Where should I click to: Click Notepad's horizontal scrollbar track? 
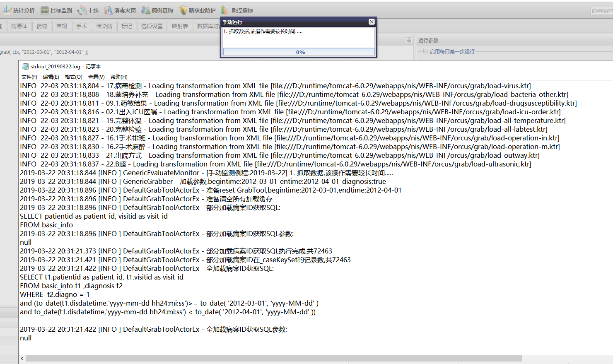[x=319, y=358]
